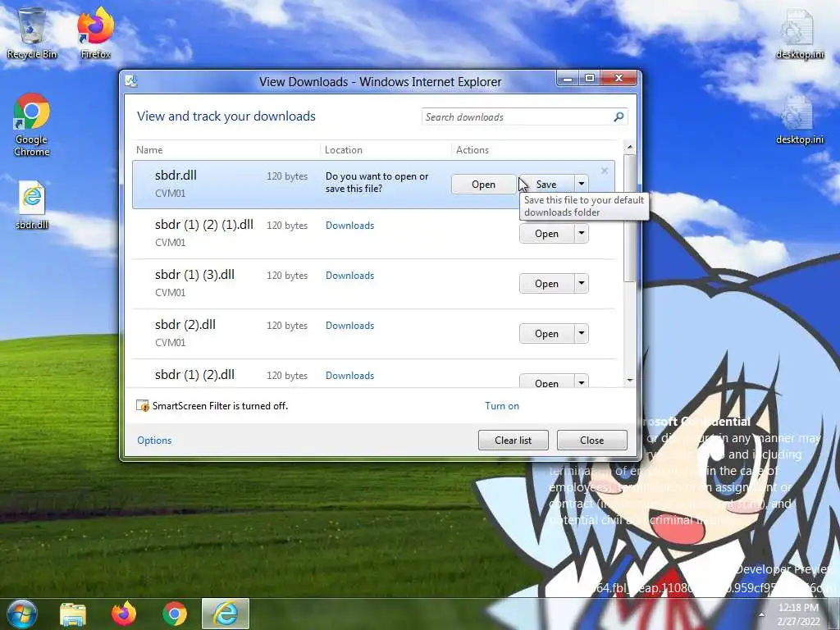Launch Chrome from the taskbar
840x630 pixels.
click(x=175, y=614)
